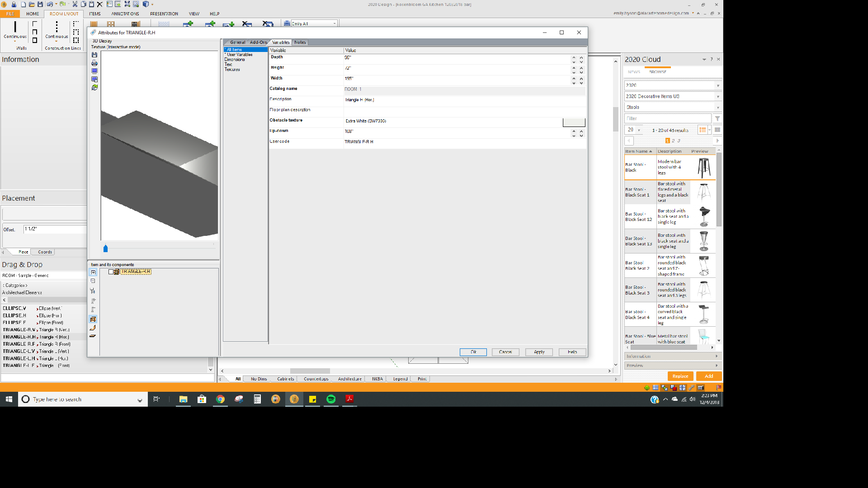Open the PRESENTATION ribbon tab
The width and height of the screenshot is (868, 488).
[x=164, y=14]
